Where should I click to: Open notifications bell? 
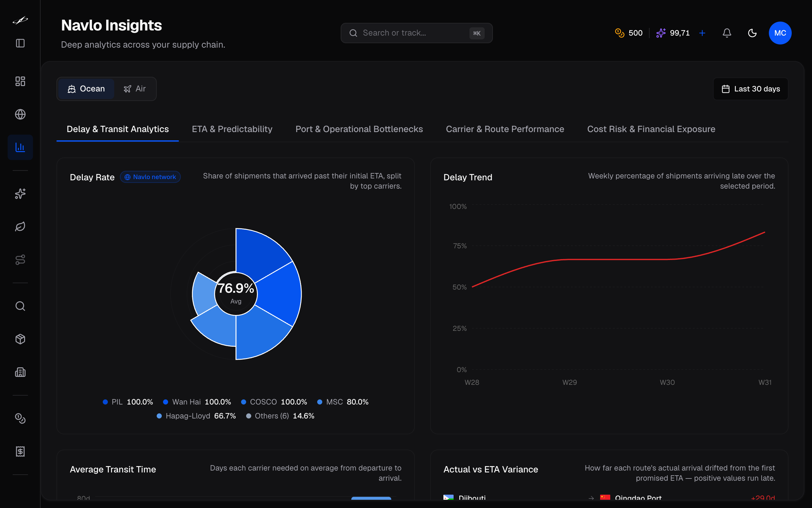pos(727,33)
